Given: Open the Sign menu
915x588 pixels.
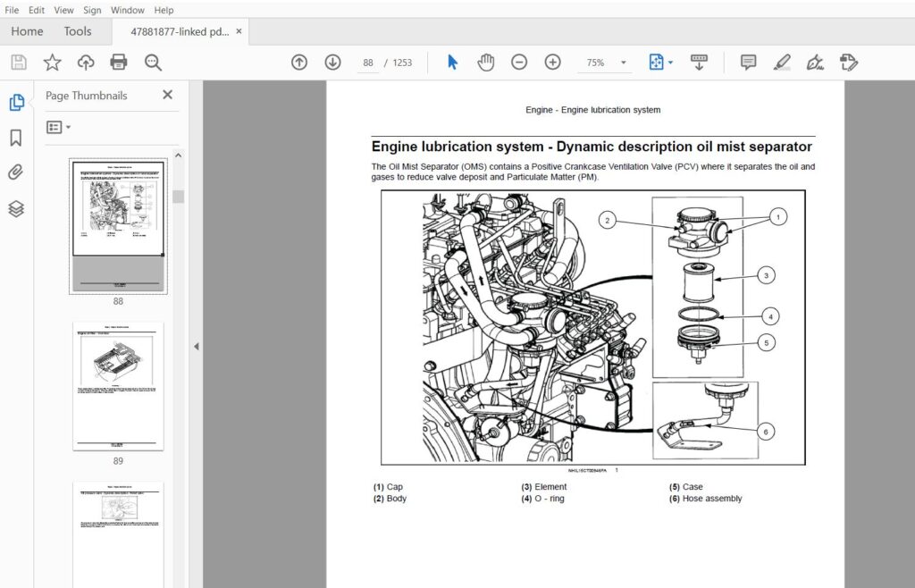Looking at the screenshot, I should (x=92, y=10).
